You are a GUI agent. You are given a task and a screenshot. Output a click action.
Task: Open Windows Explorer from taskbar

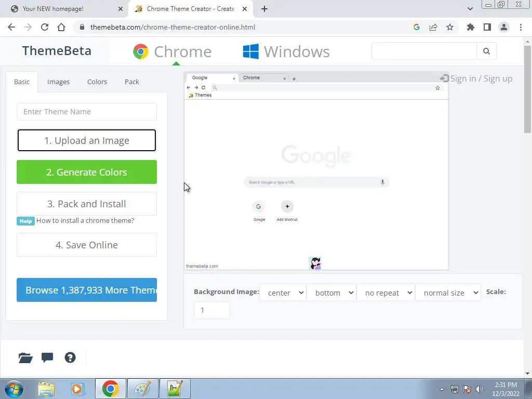46,389
